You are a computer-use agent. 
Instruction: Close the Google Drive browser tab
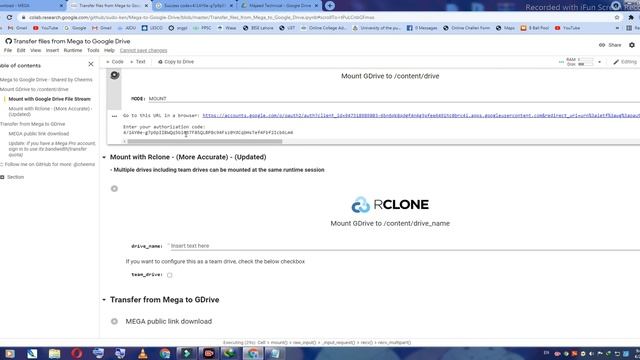[x=316, y=6]
